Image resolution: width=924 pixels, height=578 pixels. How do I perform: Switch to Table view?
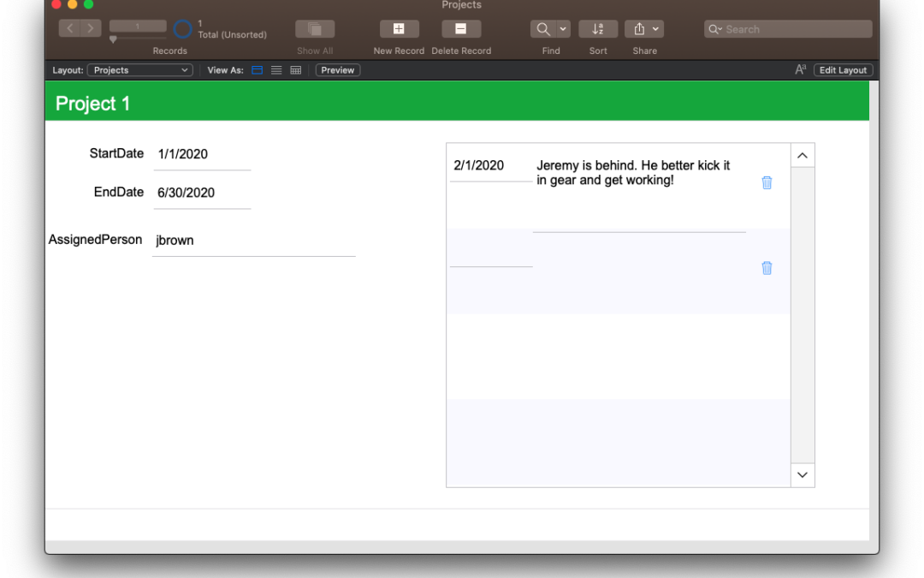coord(296,70)
